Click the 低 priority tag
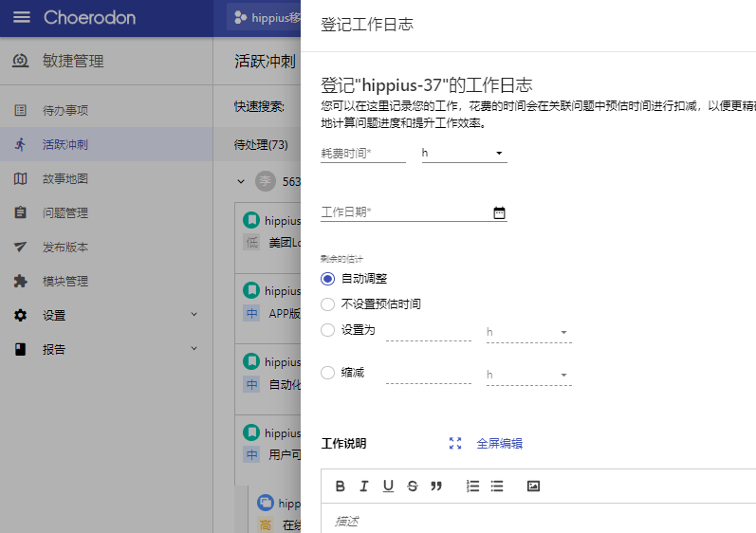756x533 pixels. [x=251, y=243]
